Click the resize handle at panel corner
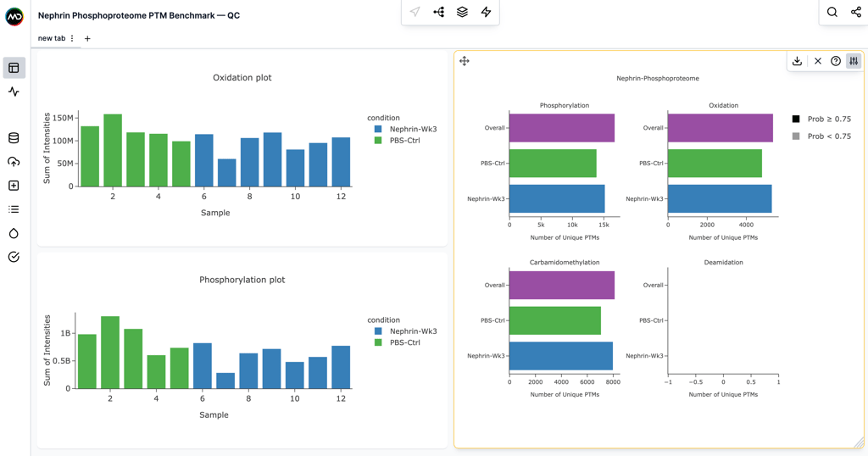 [x=860, y=442]
